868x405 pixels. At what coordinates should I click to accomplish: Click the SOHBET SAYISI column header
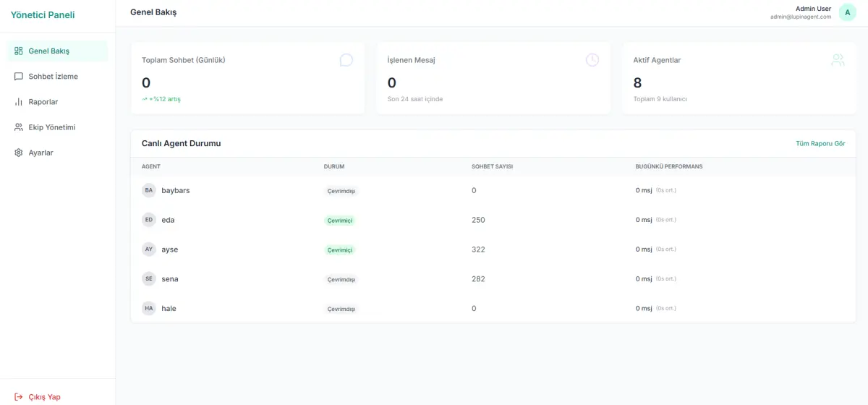492,166
